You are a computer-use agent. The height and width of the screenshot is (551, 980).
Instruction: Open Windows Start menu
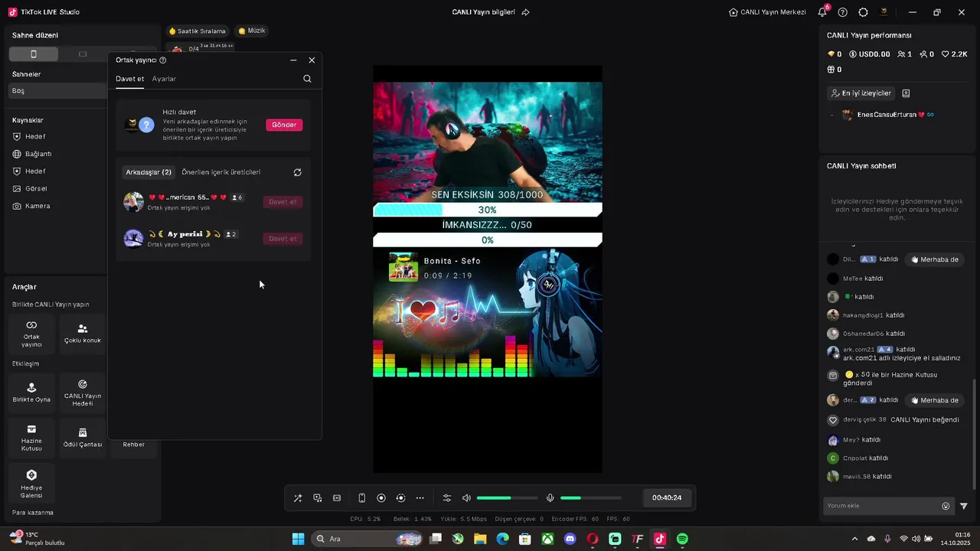298,539
